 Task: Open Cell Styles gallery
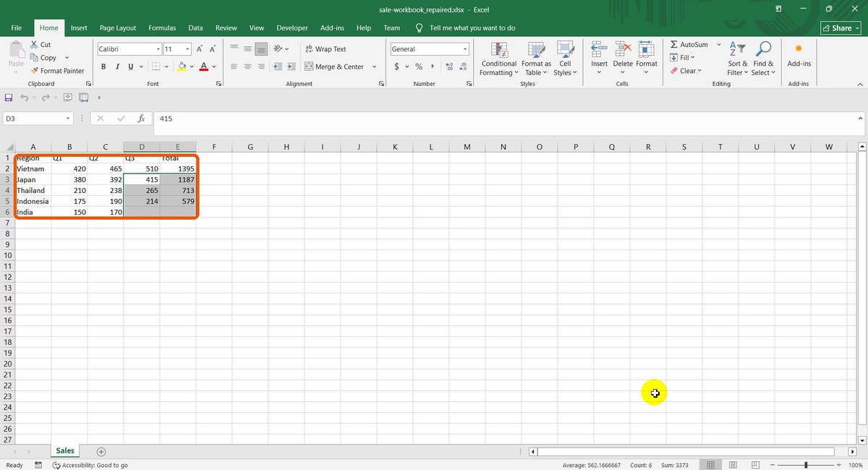[x=565, y=59]
